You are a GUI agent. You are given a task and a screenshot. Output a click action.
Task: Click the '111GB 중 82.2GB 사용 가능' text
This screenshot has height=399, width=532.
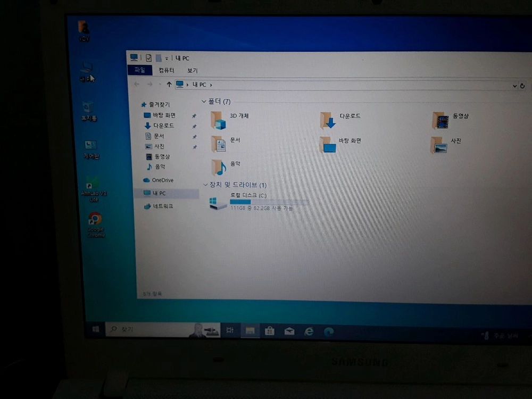point(261,208)
